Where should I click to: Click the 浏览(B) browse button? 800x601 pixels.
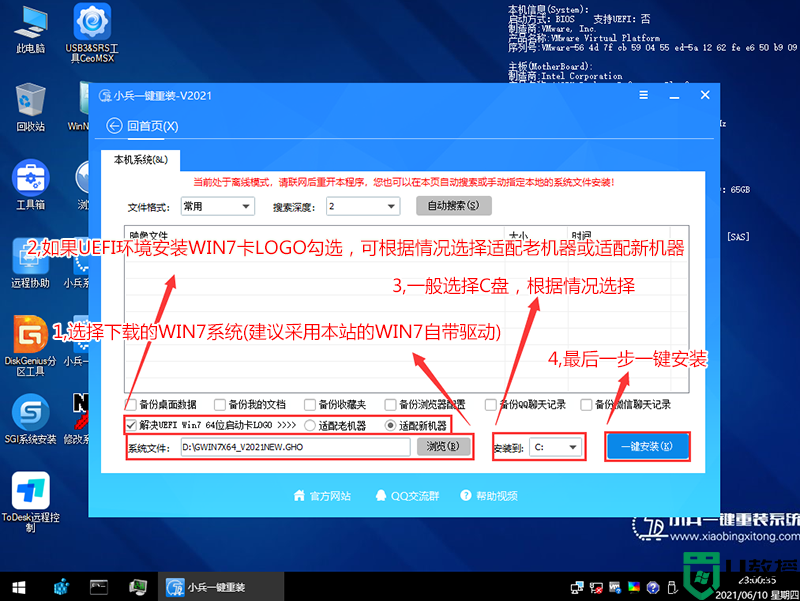tap(443, 446)
